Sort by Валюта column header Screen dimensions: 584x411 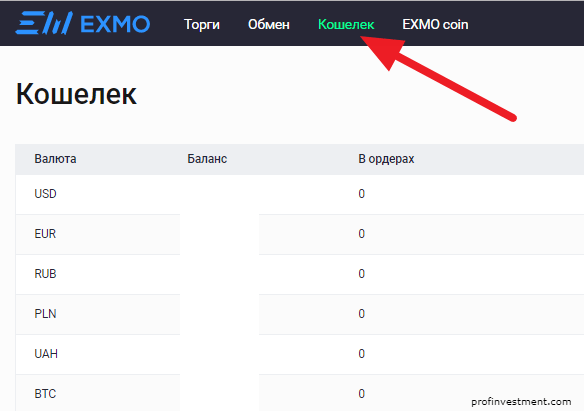point(55,159)
